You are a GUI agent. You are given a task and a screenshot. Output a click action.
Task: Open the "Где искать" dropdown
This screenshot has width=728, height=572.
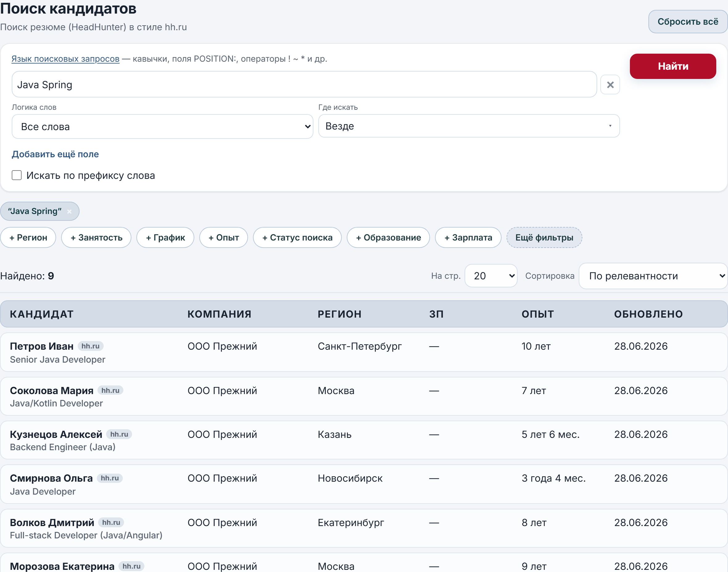tap(469, 126)
